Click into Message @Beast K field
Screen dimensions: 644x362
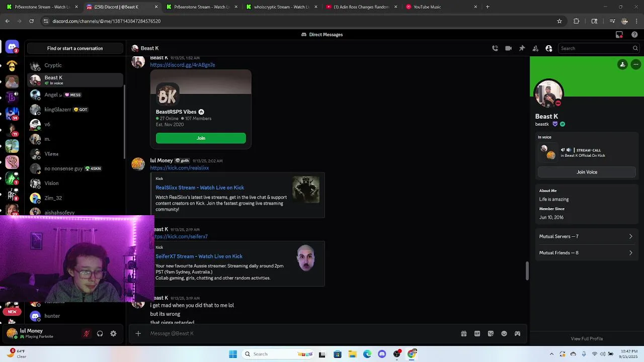(302, 333)
